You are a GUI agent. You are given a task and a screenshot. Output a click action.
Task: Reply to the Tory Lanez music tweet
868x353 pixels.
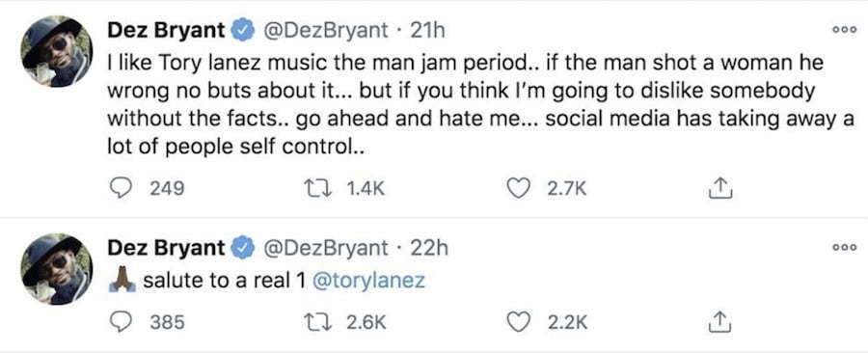[x=119, y=189]
